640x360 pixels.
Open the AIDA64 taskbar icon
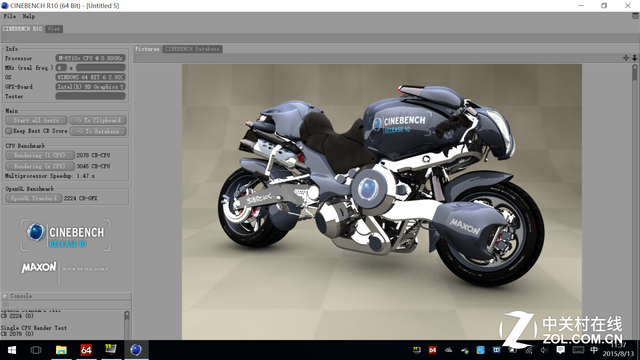coord(86,350)
